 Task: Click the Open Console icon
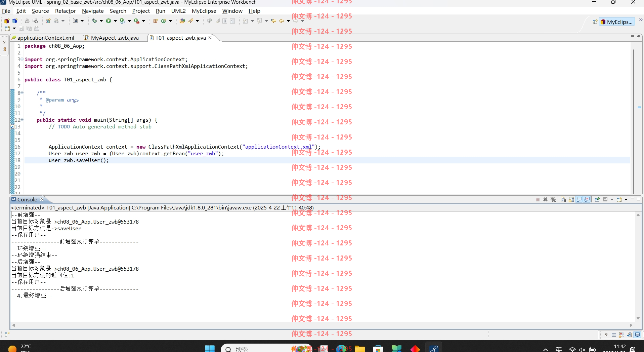(x=619, y=200)
